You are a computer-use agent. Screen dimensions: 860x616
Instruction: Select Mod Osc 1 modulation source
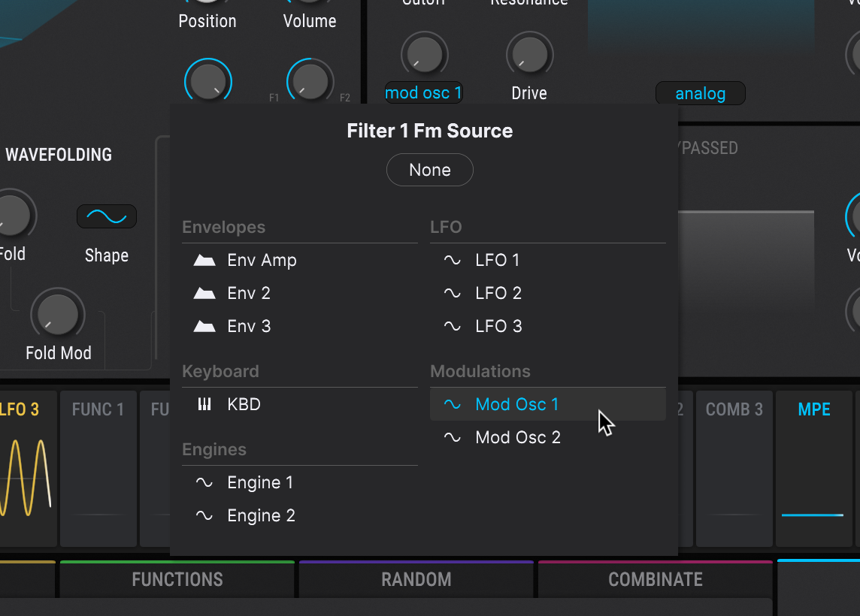[517, 405]
